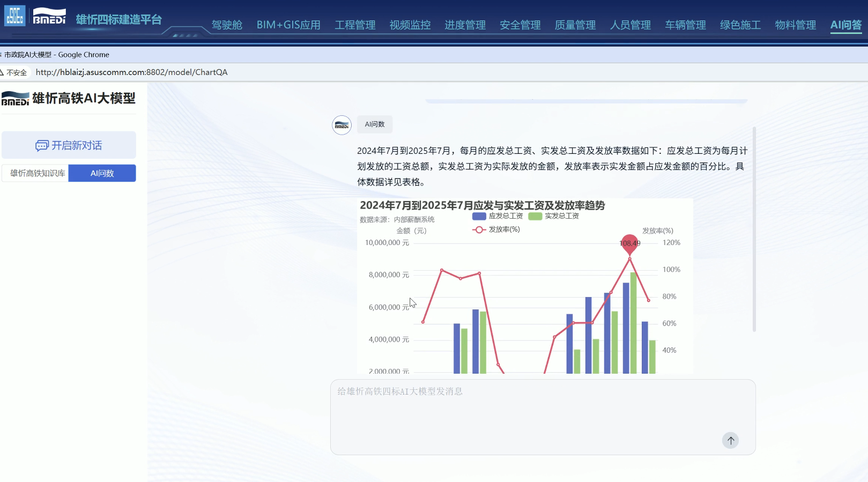Screen dimensions: 868x482
Task: Click the blue CSCEC logo icon
Action: tap(14, 16)
